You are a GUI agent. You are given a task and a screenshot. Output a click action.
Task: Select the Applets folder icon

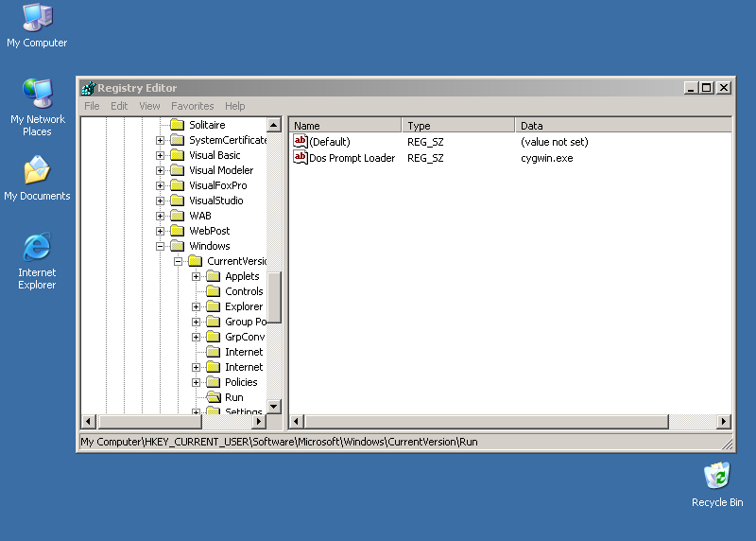coord(214,276)
